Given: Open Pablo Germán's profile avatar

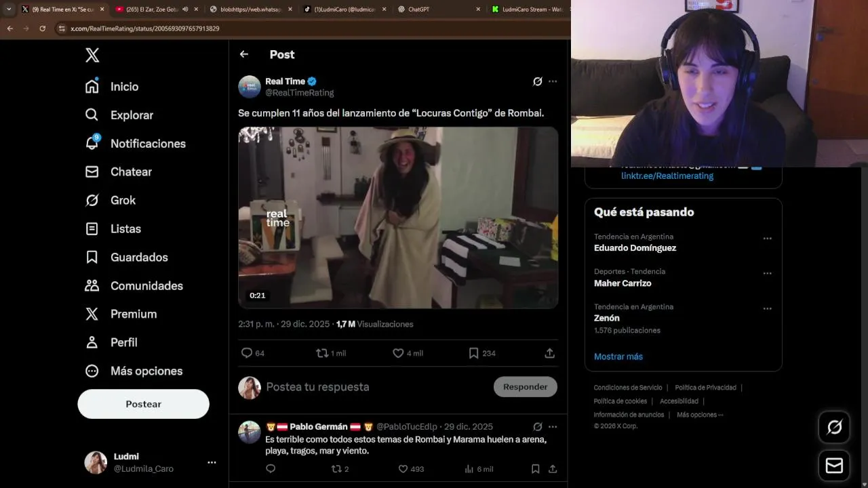Looking at the screenshot, I should 250,432.
